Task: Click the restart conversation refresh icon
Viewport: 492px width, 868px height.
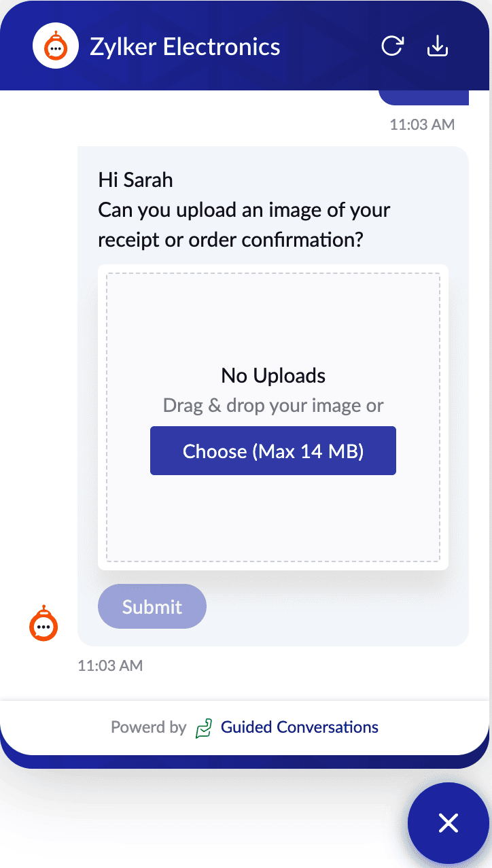Action: pyautogui.click(x=392, y=46)
